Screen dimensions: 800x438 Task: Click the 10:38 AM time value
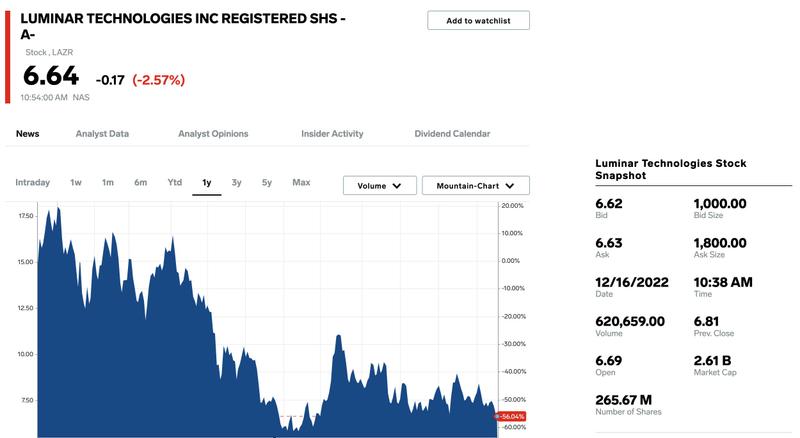click(x=723, y=282)
